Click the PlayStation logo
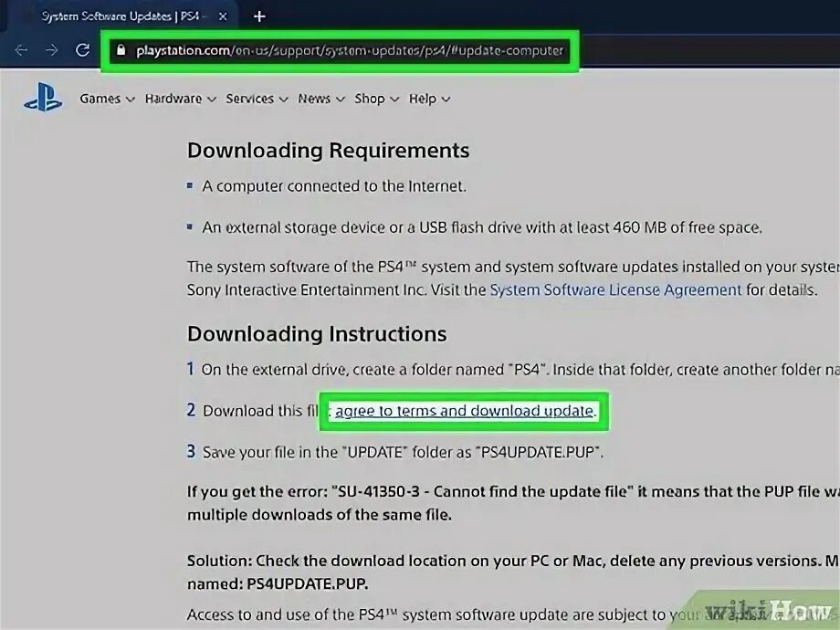 pos(43,98)
